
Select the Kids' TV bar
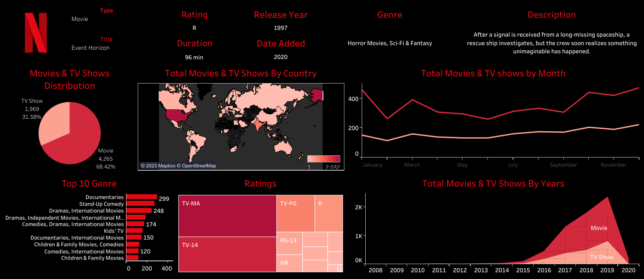(135, 231)
